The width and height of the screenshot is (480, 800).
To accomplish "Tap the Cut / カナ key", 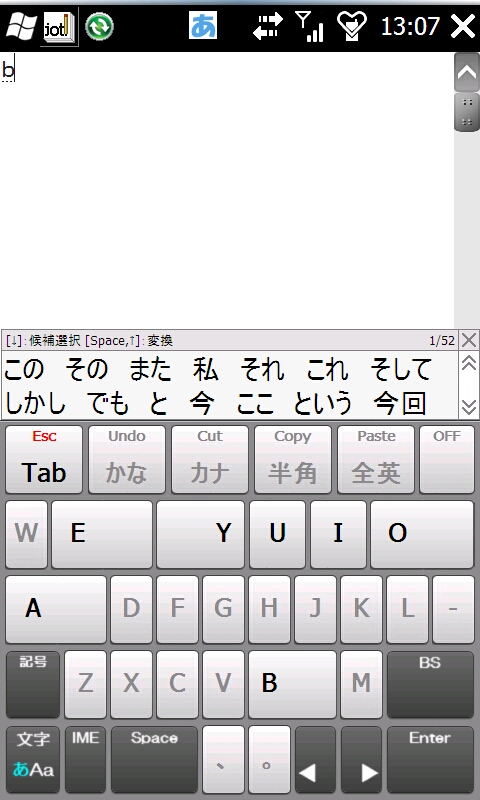I will [x=210, y=460].
